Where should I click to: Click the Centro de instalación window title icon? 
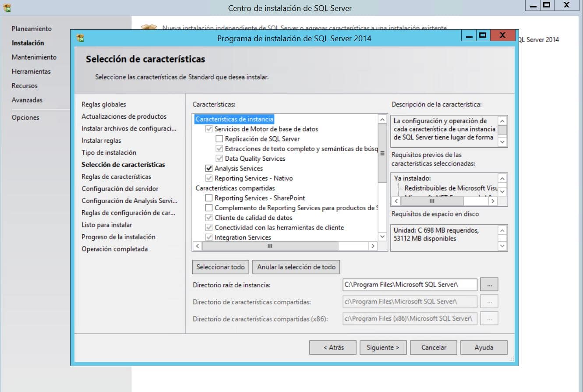tap(7, 7)
